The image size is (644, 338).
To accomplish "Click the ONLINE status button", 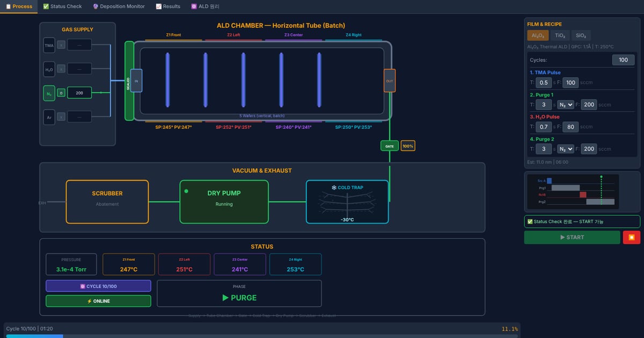I will 98,301.
